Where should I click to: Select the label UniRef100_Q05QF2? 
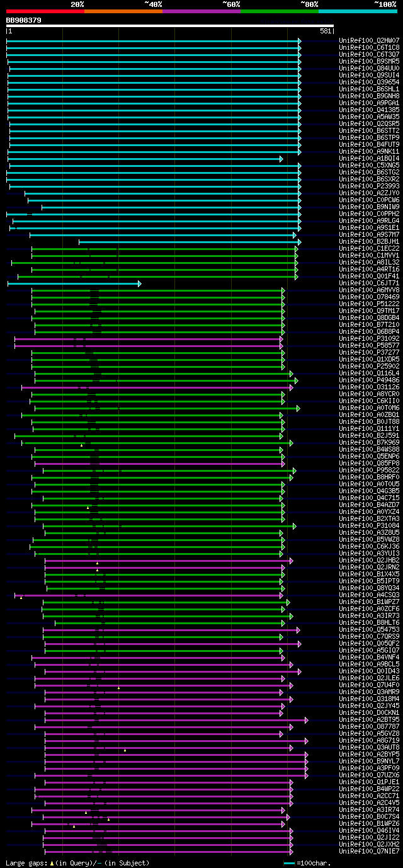(x=369, y=644)
